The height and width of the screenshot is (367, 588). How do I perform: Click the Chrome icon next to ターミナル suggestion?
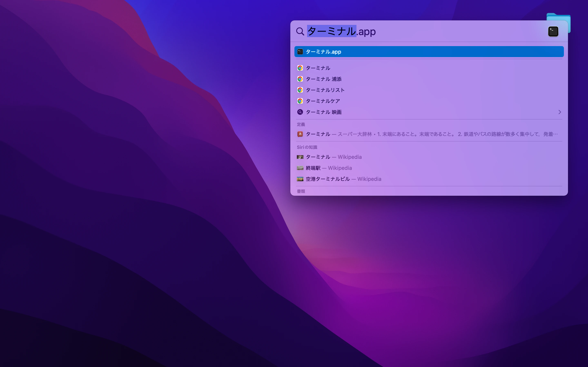coord(300,68)
